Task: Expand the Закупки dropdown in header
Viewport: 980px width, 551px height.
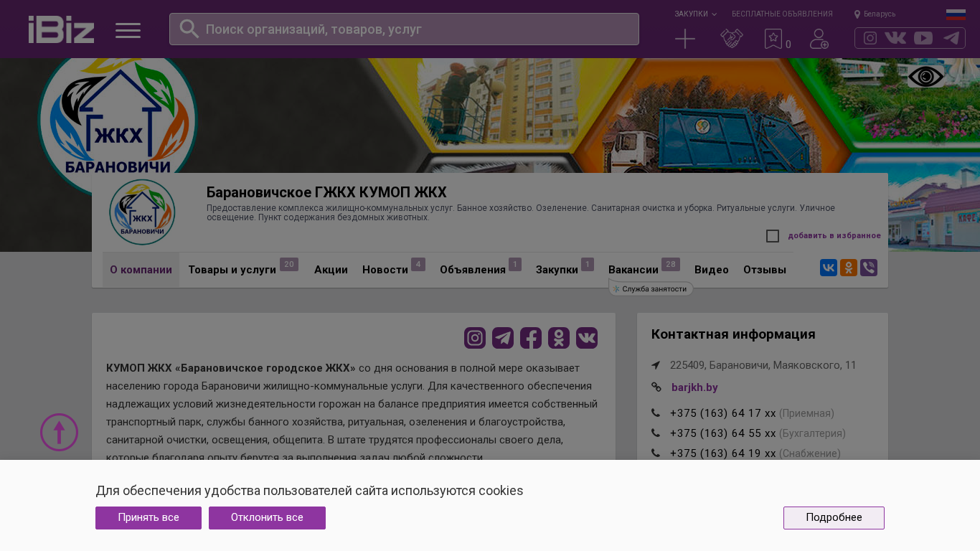Action: click(695, 14)
